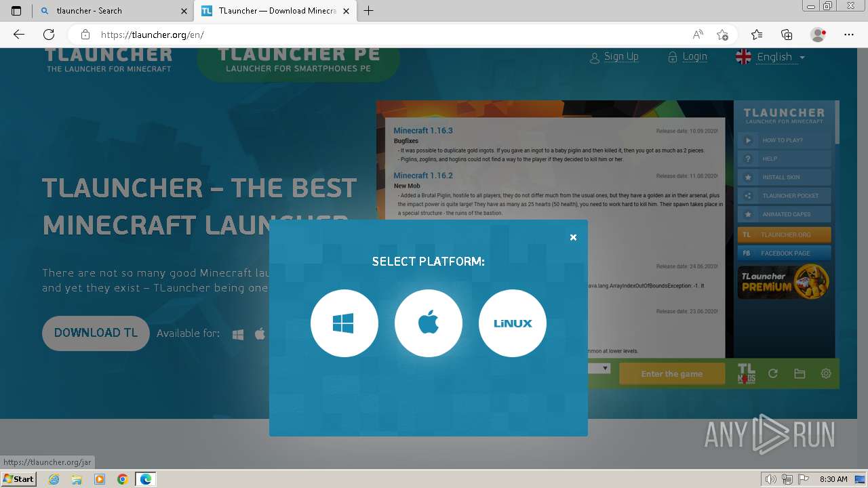View site information lock icon

click(x=85, y=35)
